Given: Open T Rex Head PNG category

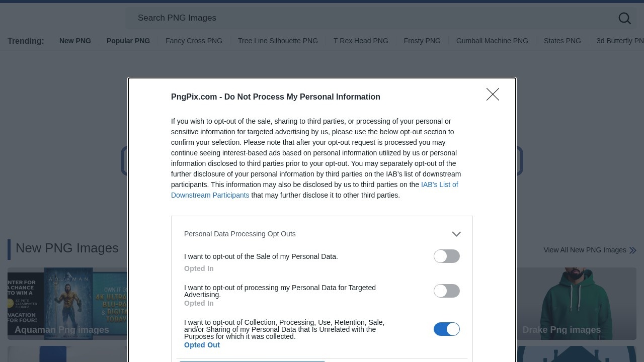Looking at the screenshot, I should pos(361,41).
